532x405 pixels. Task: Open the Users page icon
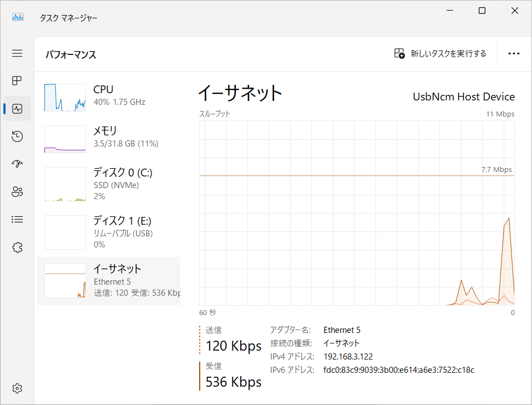(17, 192)
